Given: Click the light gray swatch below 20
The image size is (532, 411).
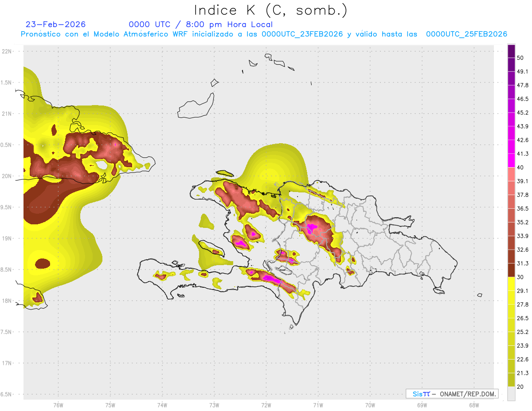Looking at the screenshot, I should [x=511, y=393].
